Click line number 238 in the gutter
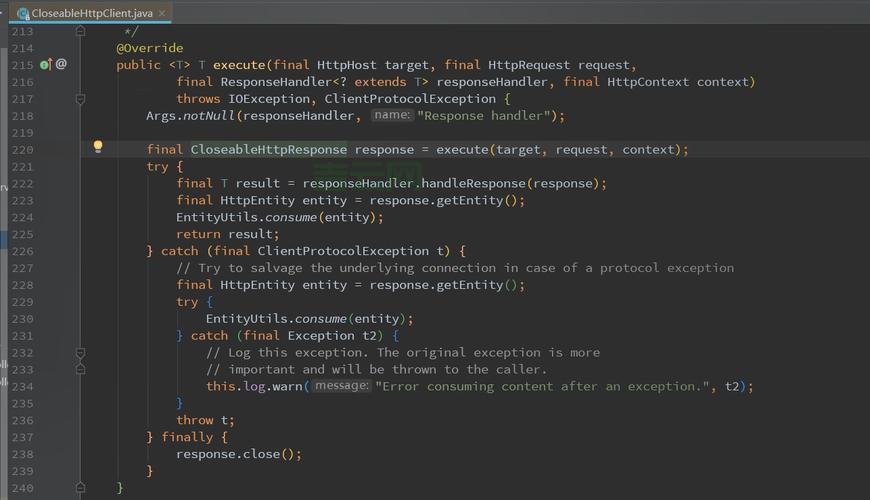 pyautogui.click(x=22, y=454)
